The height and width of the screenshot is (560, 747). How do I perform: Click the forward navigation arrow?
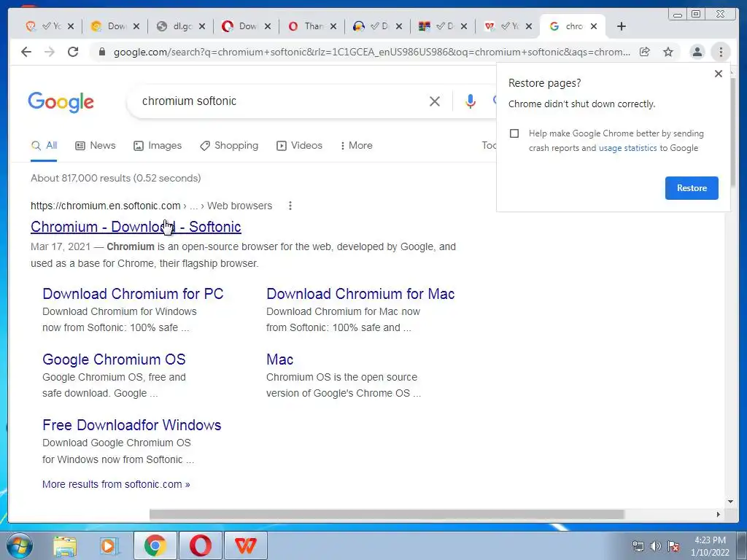[x=50, y=52]
